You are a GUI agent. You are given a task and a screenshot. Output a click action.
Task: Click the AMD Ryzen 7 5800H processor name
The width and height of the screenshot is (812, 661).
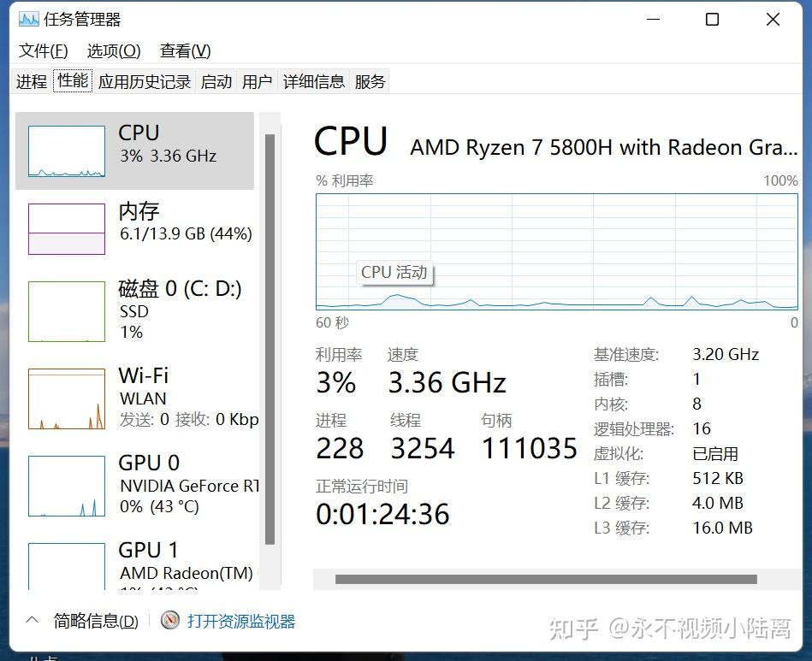click(x=604, y=148)
